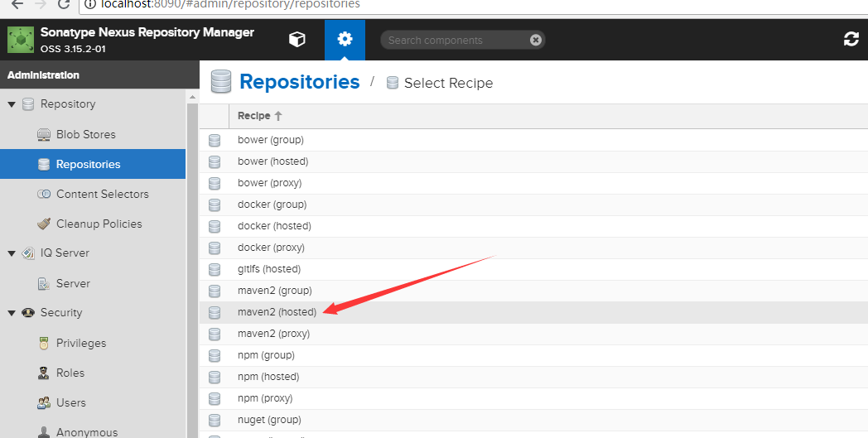The height and width of the screenshot is (438, 868).
Task: Click the Roles icon
Action: [x=44, y=373]
